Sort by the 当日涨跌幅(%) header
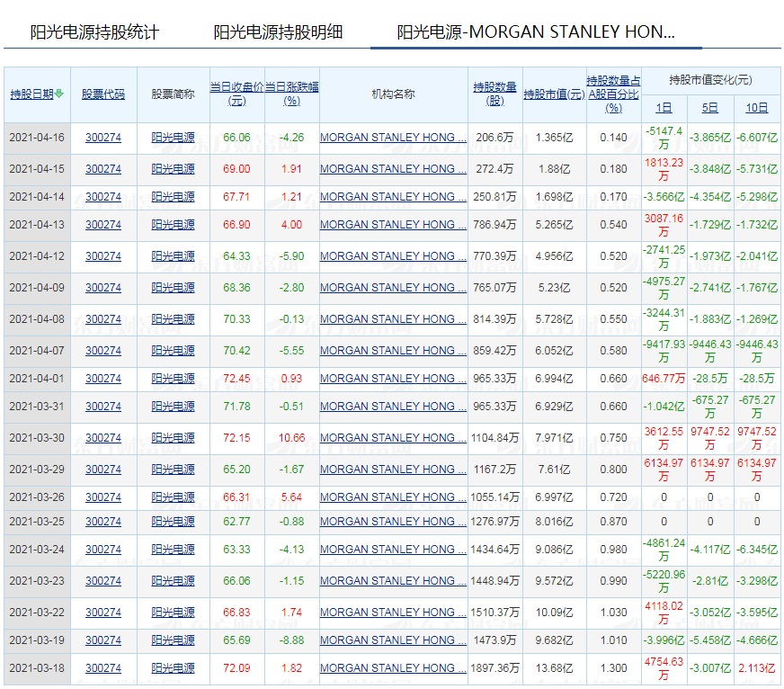Screen dimensions: 784x689 coord(291,94)
